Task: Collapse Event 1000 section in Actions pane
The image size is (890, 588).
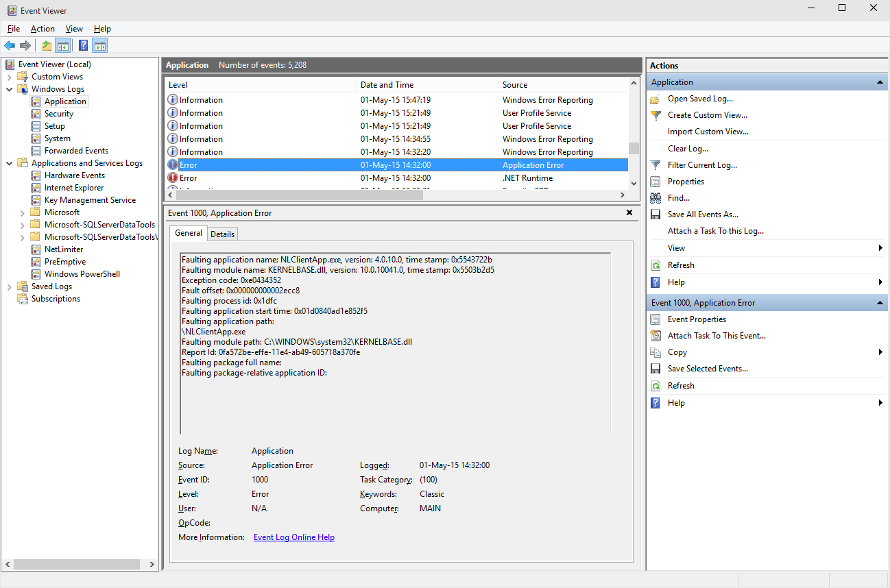Action: tap(880, 303)
